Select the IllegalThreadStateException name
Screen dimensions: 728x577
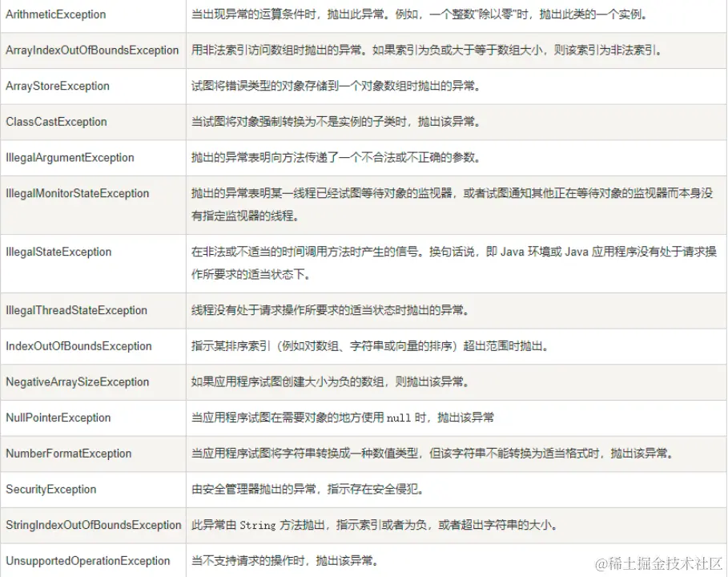[x=76, y=310]
